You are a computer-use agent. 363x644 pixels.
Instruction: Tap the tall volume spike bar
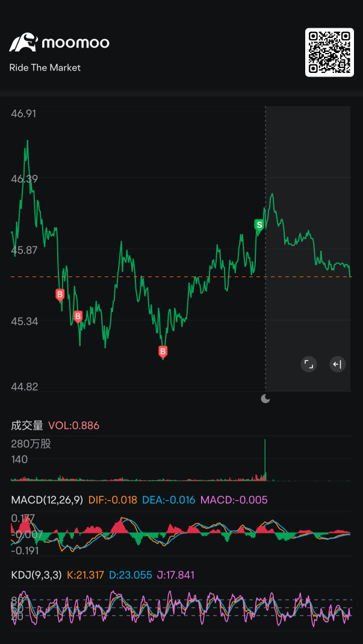tap(265, 460)
